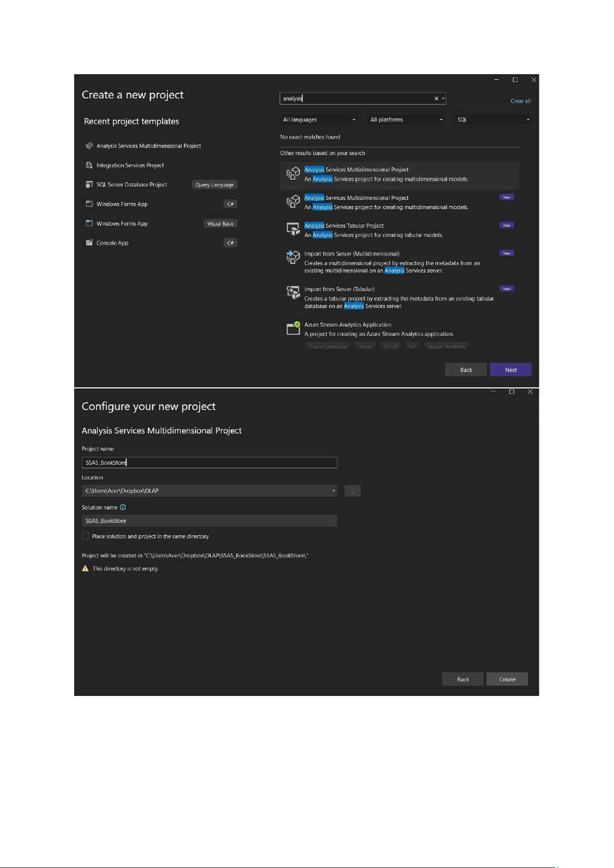Click Clear all filters link
Screen dimensions: 614x868
[x=520, y=101]
